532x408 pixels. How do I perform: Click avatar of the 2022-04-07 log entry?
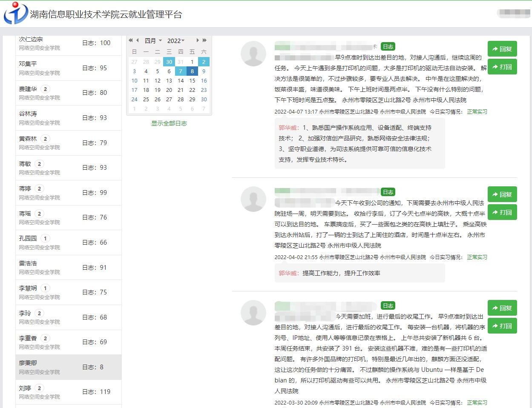click(x=253, y=54)
